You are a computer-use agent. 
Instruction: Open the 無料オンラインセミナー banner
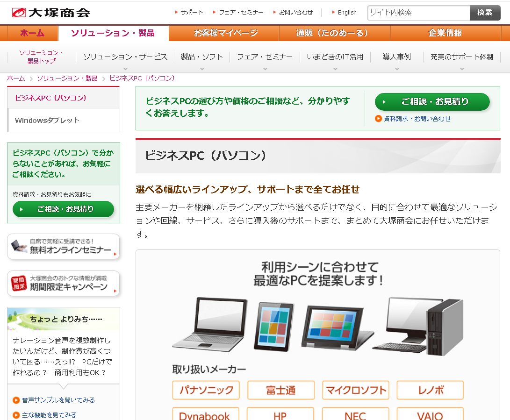coord(64,246)
